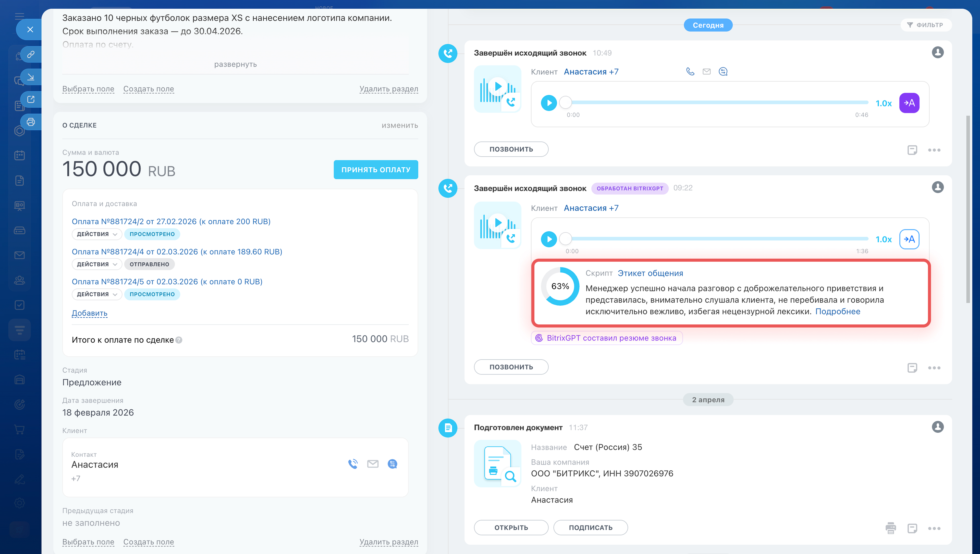Viewport: 980px width, 554px height.
Task: Toggle transcript button on the 09:22 call
Action: tap(909, 239)
